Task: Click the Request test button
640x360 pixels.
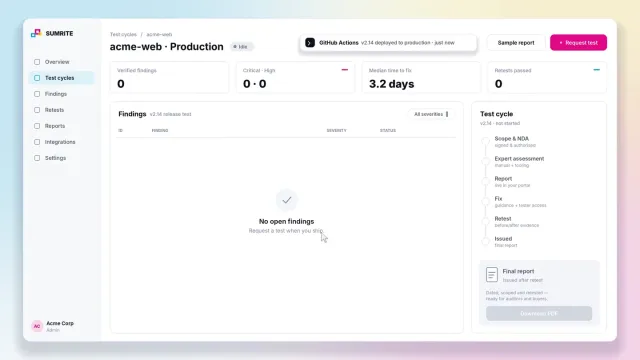Action: [x=578, y=42]
